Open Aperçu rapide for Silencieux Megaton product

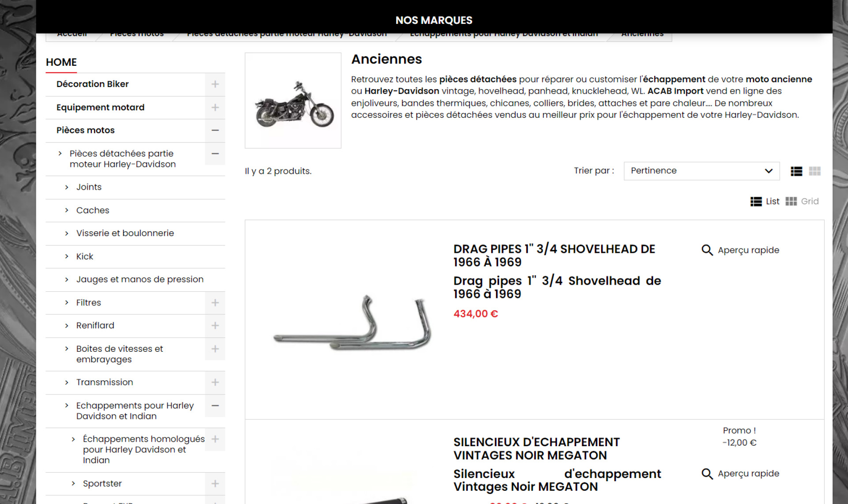click(x=740, y=474)
